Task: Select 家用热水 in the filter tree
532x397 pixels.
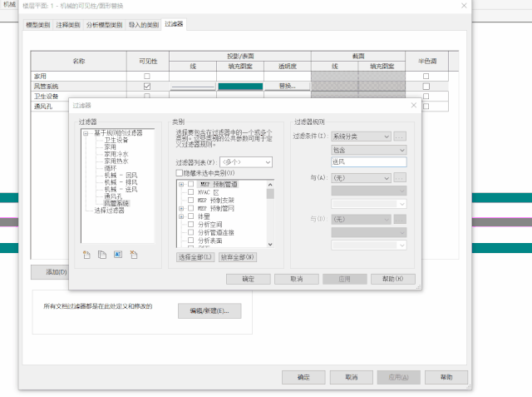Action: click(116, 161)
